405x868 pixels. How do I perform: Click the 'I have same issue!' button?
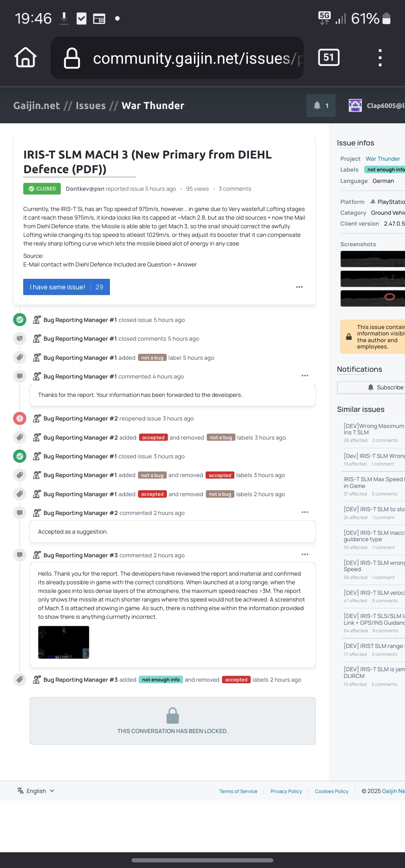click(x=66, y=287)
